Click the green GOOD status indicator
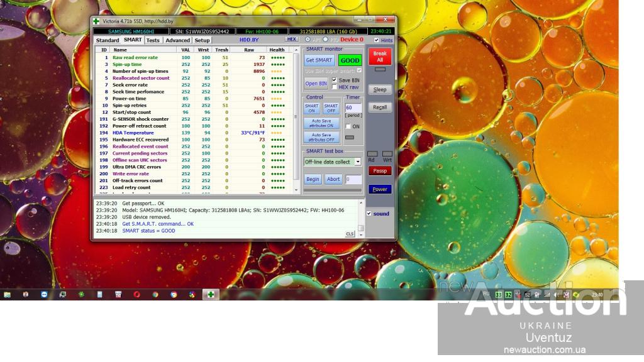 (x=350, y=60)
